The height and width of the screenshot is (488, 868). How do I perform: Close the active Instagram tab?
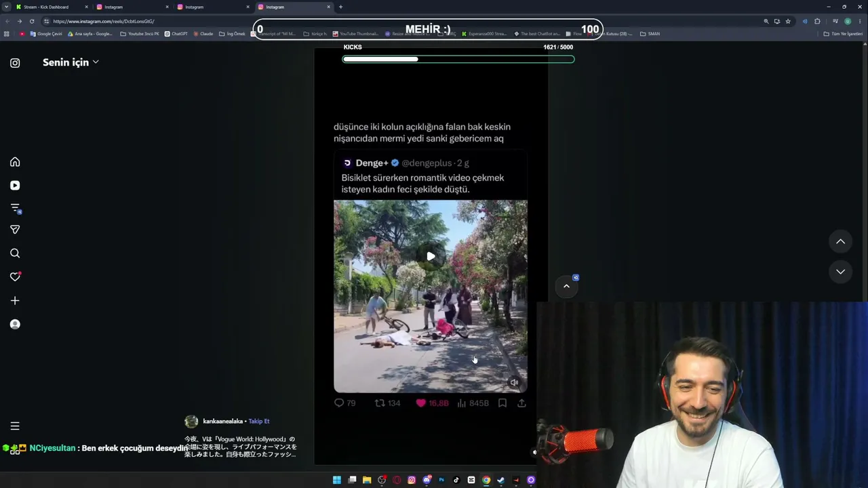tap(329, 7)
